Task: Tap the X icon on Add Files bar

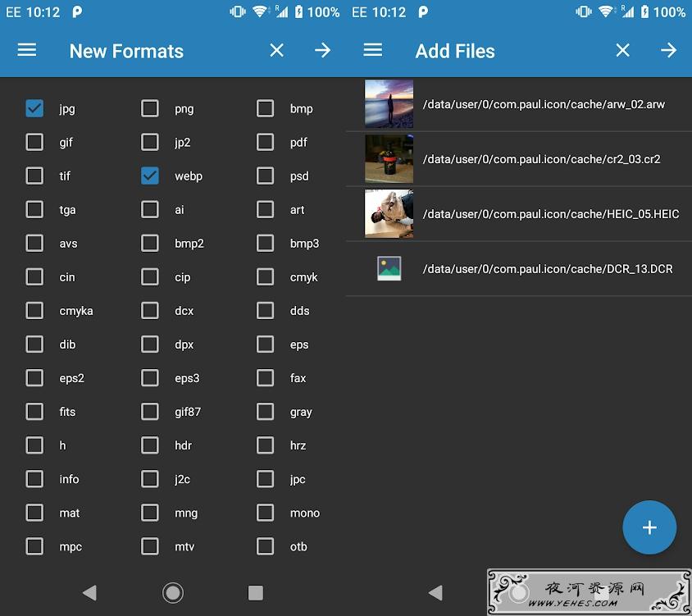Action: click(622, 50)
